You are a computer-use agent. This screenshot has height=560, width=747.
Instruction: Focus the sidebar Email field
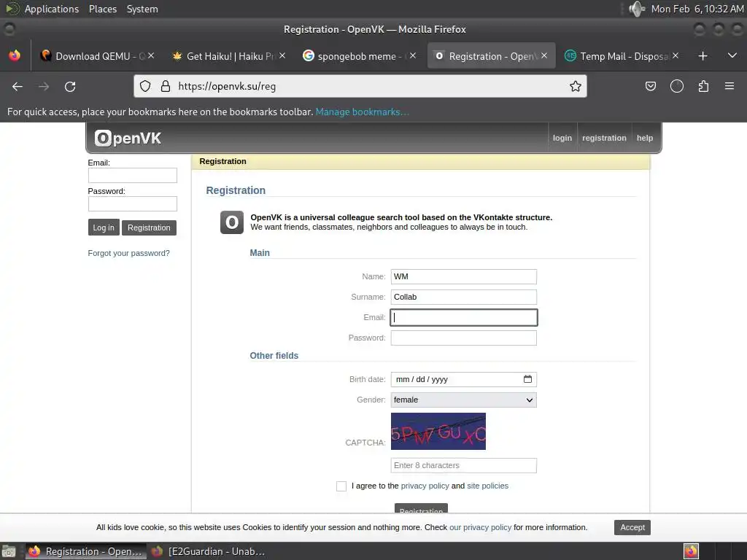tap(133, 175)
